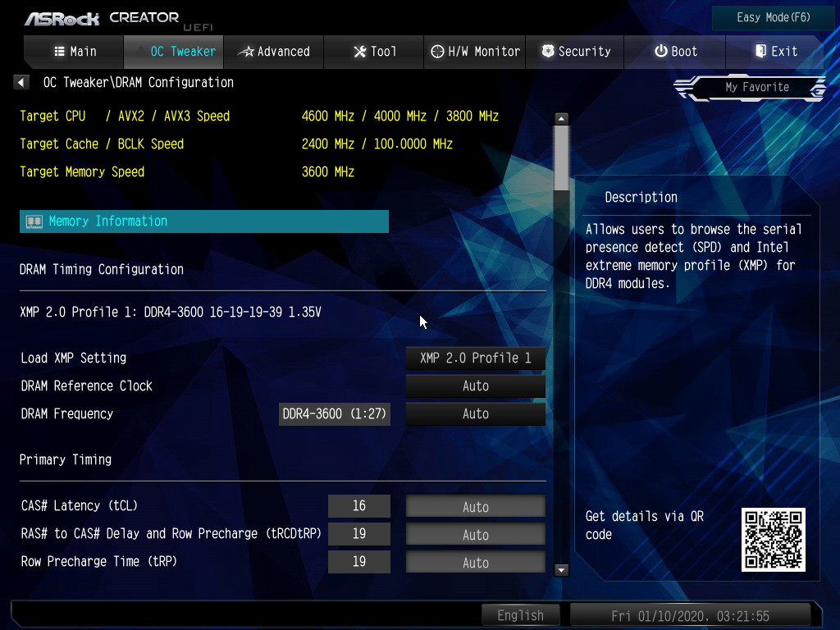Screen dimensions: 840x630
Task: Open the Tool tab
Action: [x=374, y=52]
